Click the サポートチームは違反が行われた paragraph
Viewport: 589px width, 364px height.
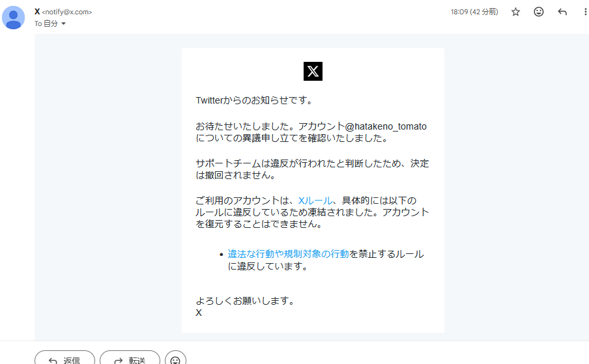(312, 169)
